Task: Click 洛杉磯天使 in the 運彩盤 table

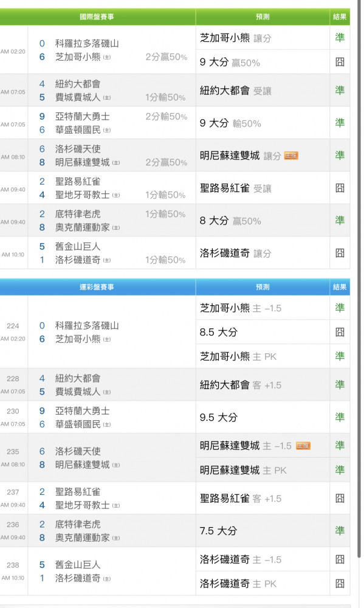Action: (x=78, y=451)
